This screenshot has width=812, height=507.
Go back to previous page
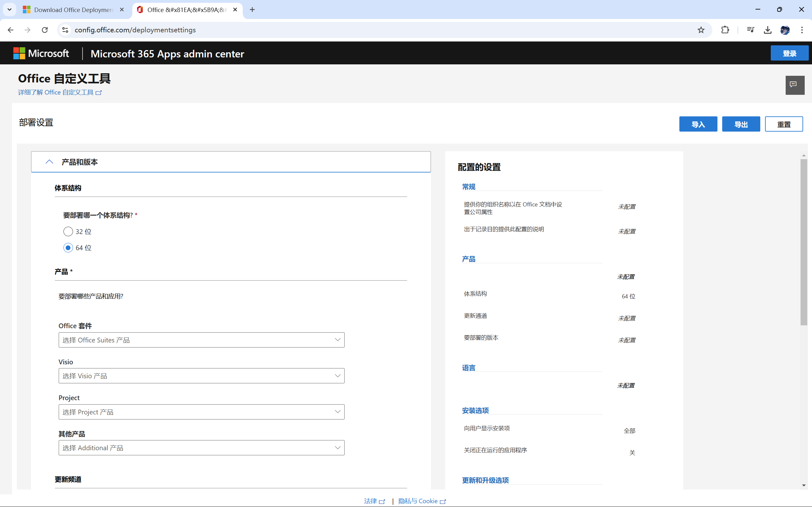tap(11, 30)
